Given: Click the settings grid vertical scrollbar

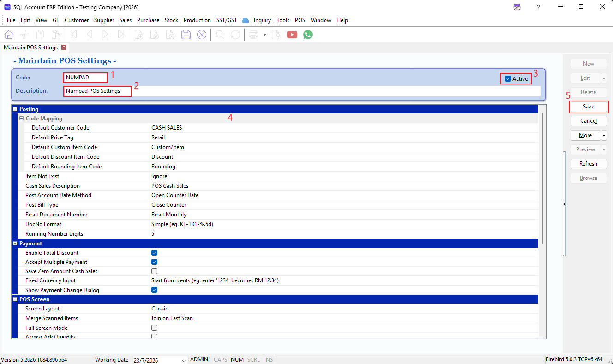Looking at the screenshot, I should tap(542, 178).
